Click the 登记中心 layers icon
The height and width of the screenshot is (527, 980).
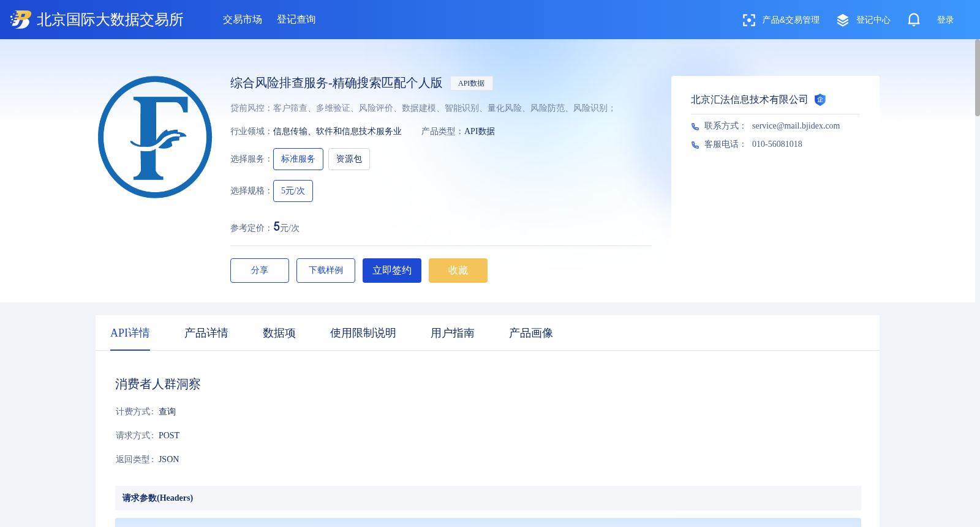coord(843,20)
